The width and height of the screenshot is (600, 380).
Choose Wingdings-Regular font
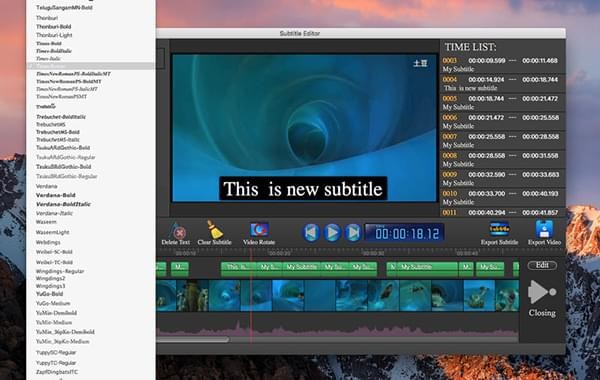(60, 271)
